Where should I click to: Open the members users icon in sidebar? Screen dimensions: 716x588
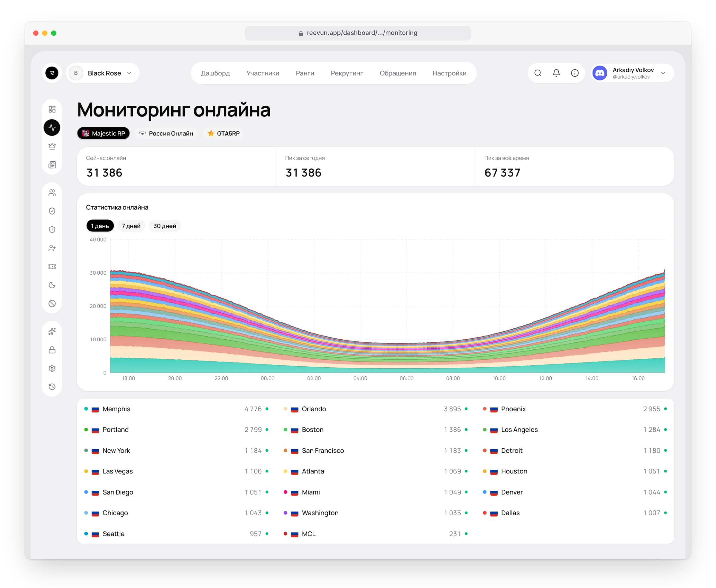52,193
